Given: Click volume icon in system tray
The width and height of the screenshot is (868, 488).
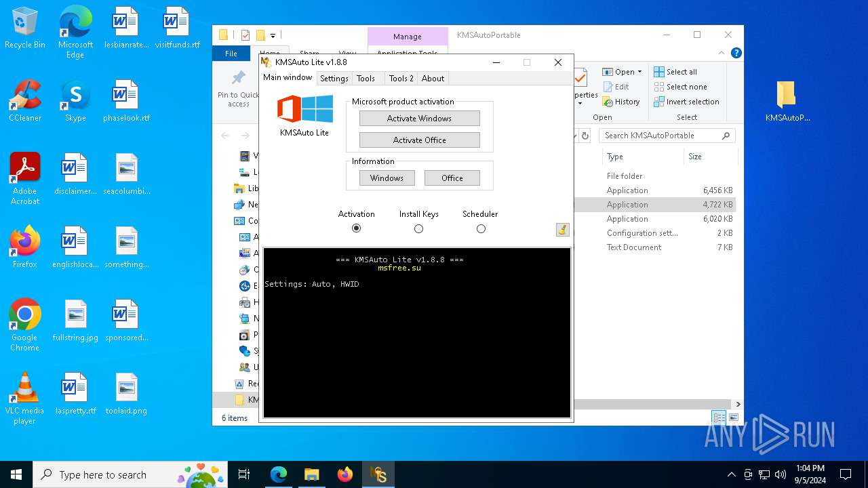Looking at the screenshot, I should pos(781,474).
